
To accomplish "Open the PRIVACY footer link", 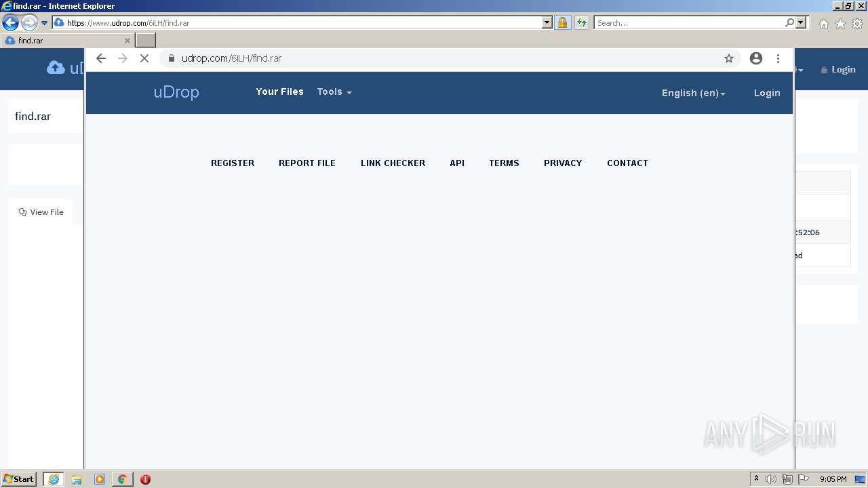I will pos(563,163).
